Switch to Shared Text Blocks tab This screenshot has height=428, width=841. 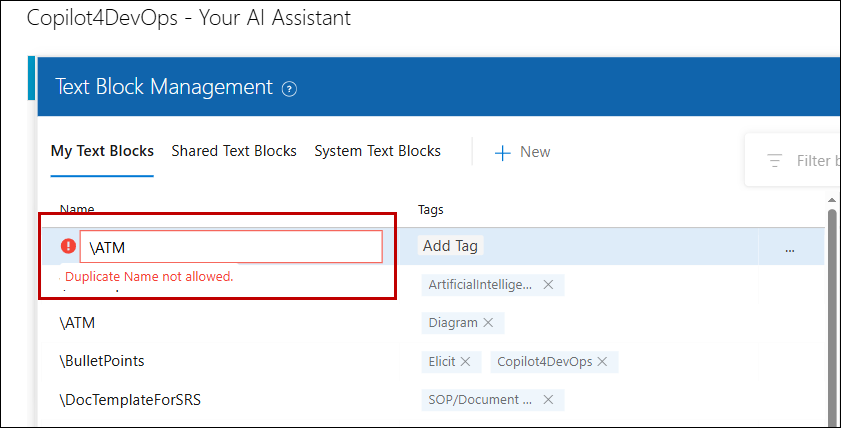click(x=234, y=151)
